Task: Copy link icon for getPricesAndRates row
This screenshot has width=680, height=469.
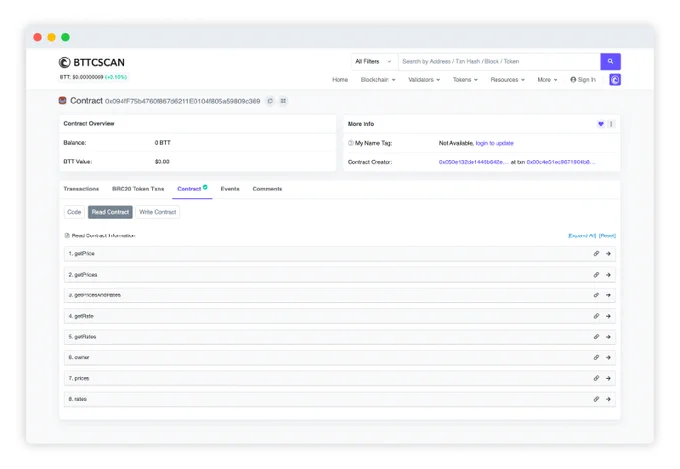Action: tap(596, 295)
